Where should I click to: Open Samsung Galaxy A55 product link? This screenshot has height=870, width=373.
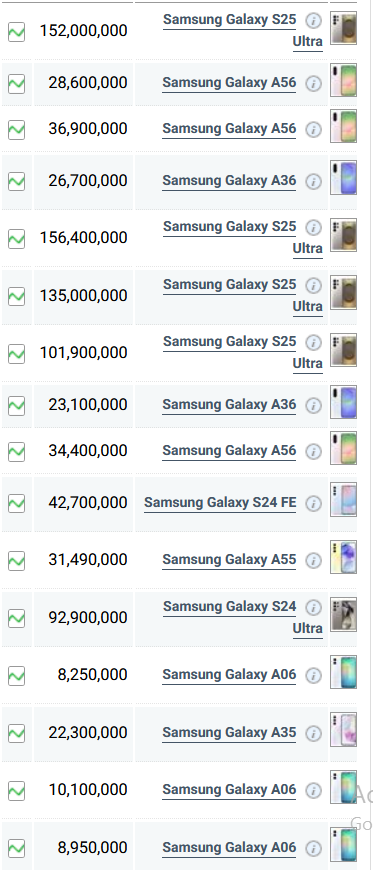(x=229, y=560)
